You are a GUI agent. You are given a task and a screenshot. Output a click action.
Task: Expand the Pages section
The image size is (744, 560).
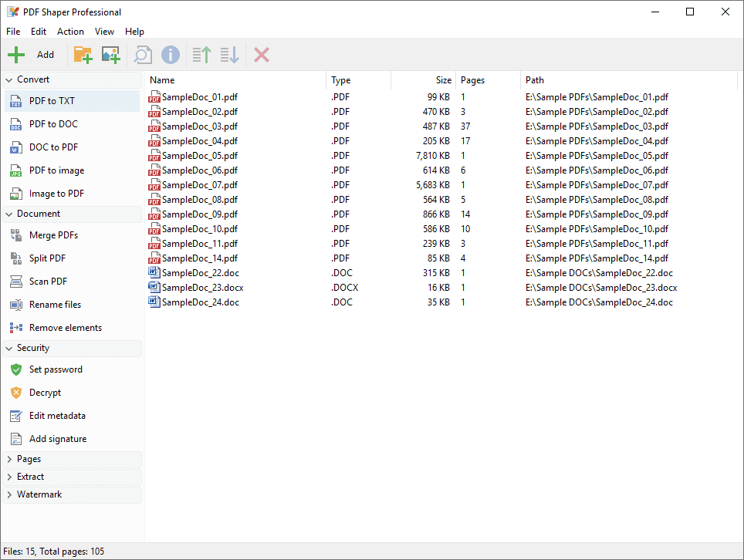8,459
